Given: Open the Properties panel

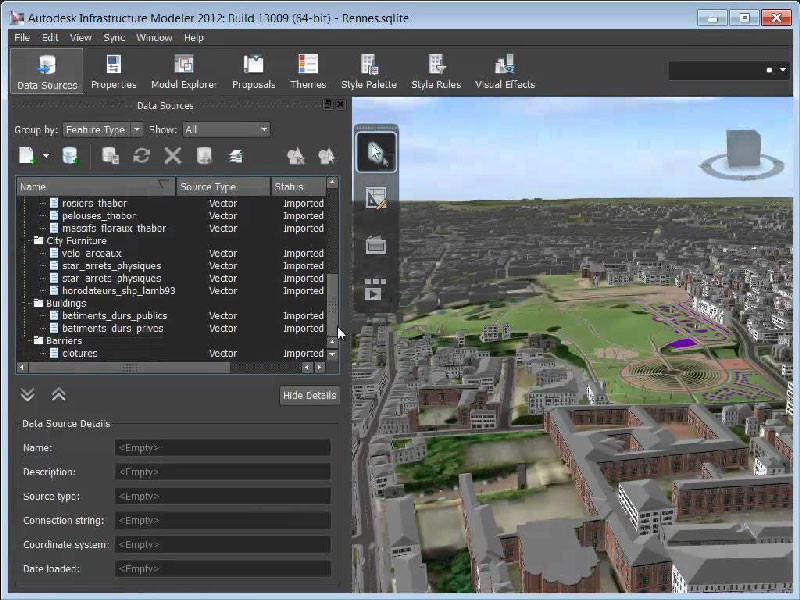Looking at the screenshot, I should click(112, 68).
